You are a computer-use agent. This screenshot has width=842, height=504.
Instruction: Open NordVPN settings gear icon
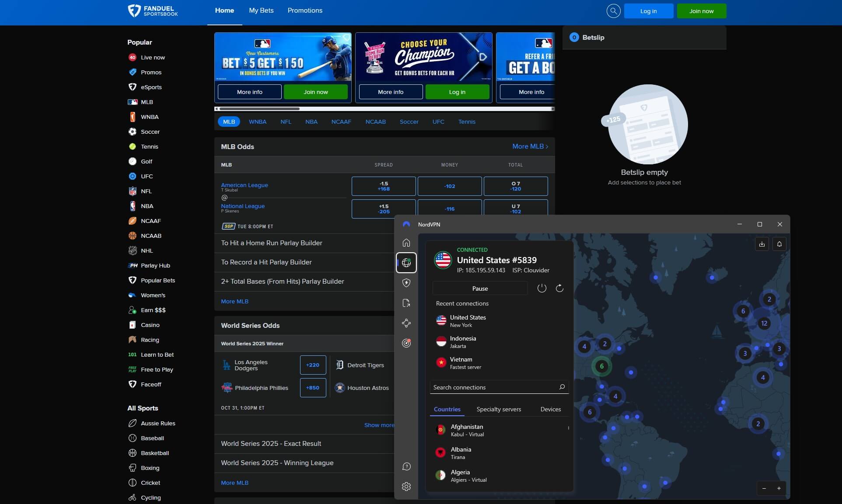coord(406,487)
